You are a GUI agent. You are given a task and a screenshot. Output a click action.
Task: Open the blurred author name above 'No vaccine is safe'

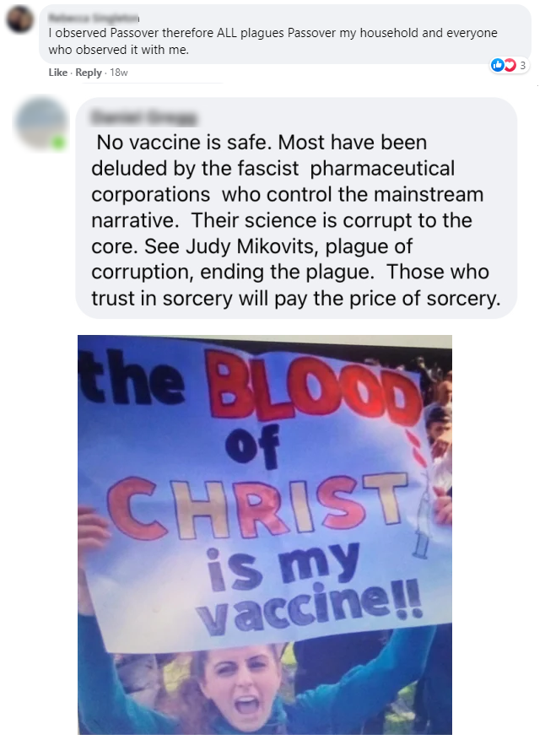(144, 117)
